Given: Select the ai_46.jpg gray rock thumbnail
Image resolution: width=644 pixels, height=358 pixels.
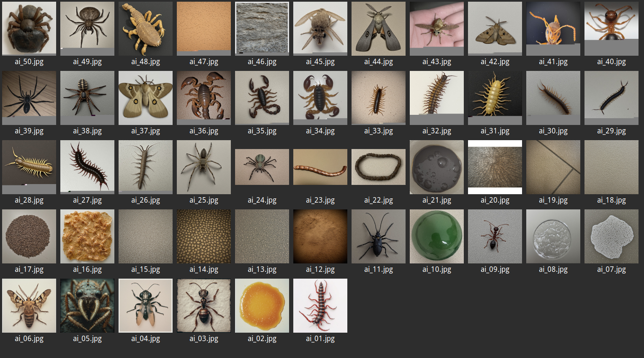Looking at the screenshot, I should pyautogui.click(x=262, y=29).
